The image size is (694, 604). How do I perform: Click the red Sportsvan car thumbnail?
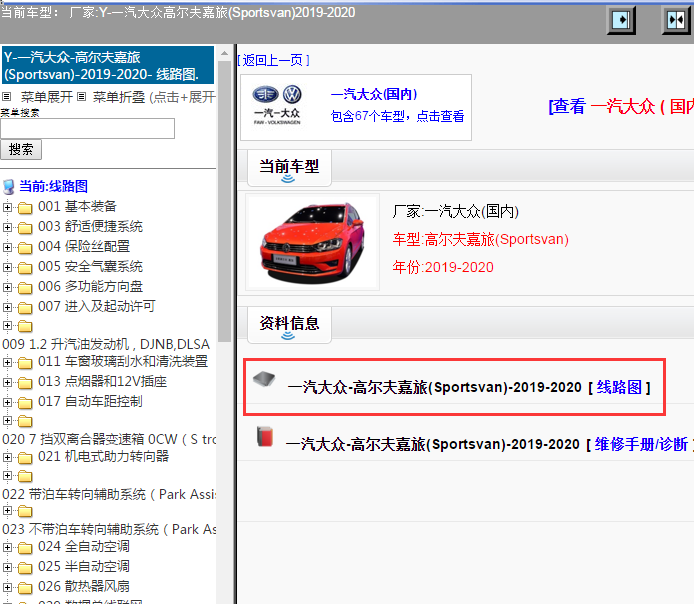(312, 242)
